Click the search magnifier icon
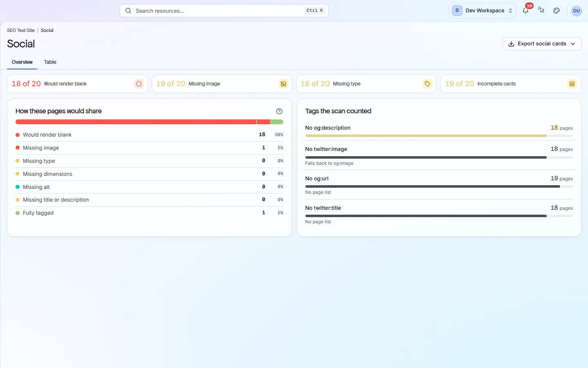 (x=128, y=11)
